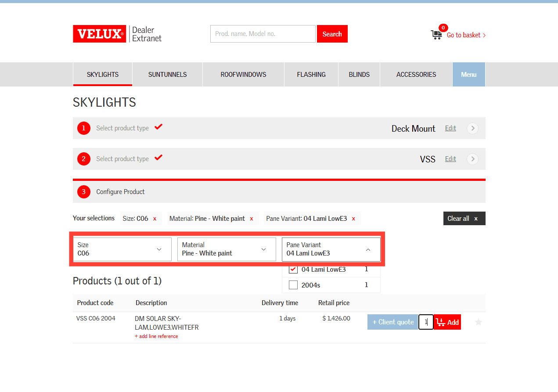Click the + add line reference link
558x392 pixels.
(156, 336)
